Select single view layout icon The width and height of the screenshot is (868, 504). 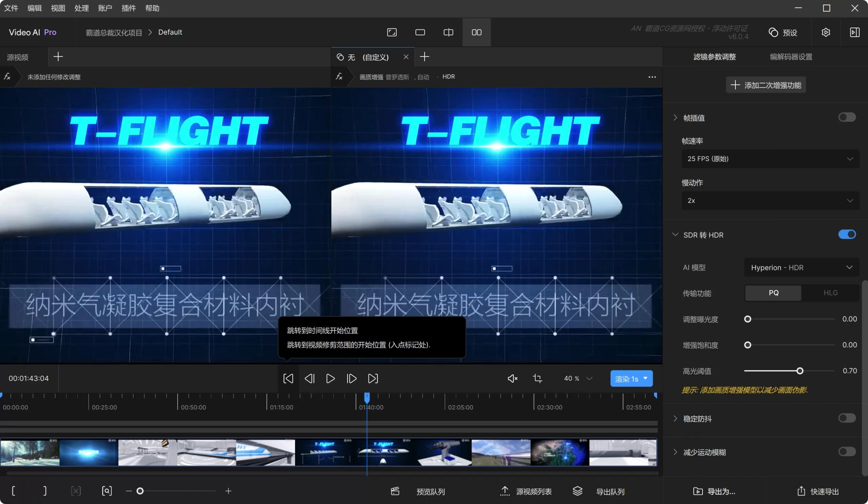(x=420, y=32)
